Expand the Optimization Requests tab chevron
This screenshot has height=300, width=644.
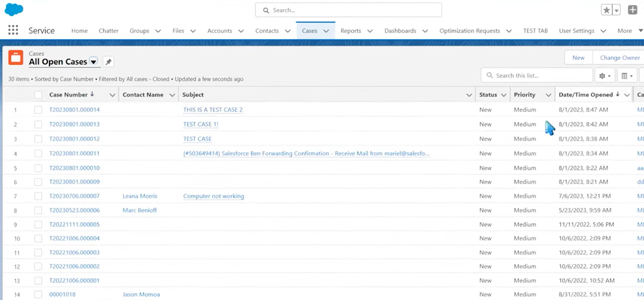coord(509,31)
